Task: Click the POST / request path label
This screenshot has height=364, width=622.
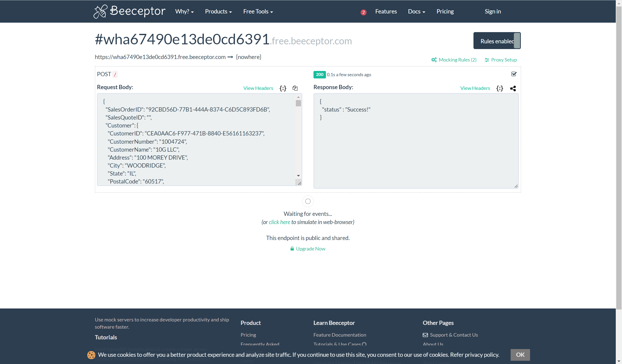Action: point(107,74)
